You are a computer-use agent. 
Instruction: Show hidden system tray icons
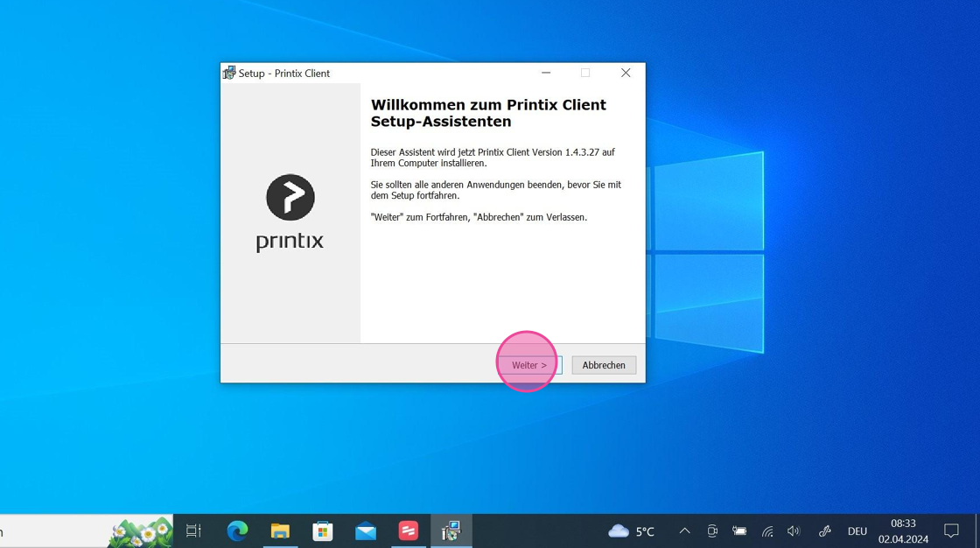point(685,530)
